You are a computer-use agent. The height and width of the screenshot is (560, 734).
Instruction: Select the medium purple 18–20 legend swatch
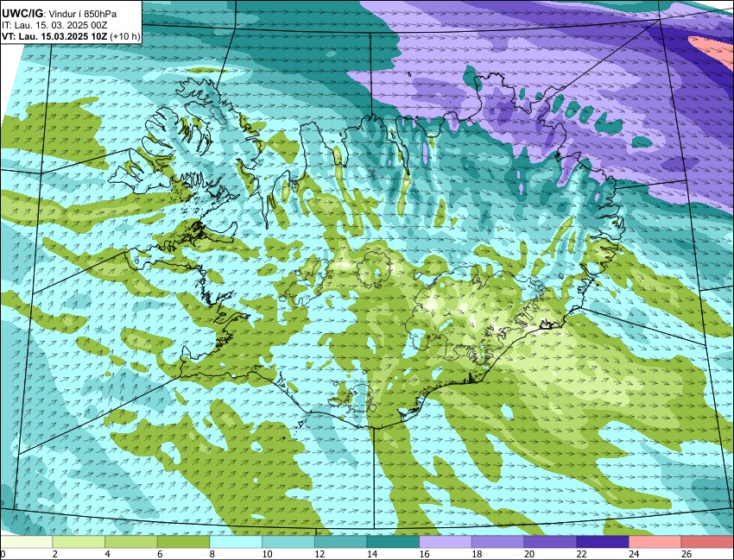pos(498,542)
